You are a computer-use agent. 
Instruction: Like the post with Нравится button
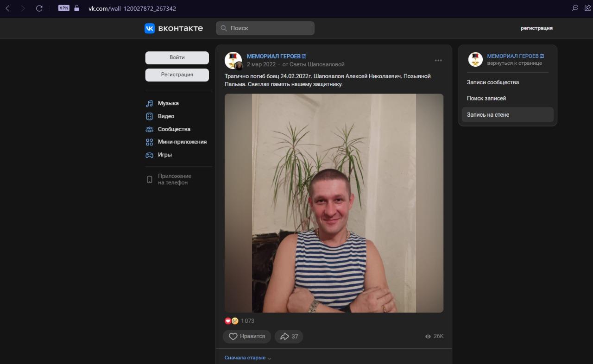click(x=247, y=337)
